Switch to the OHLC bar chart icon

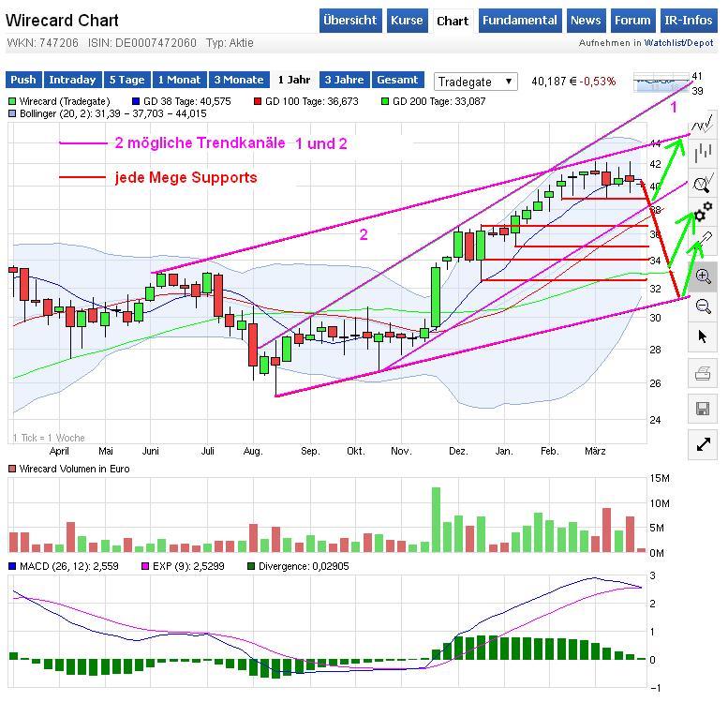click(x=703, y=154)
